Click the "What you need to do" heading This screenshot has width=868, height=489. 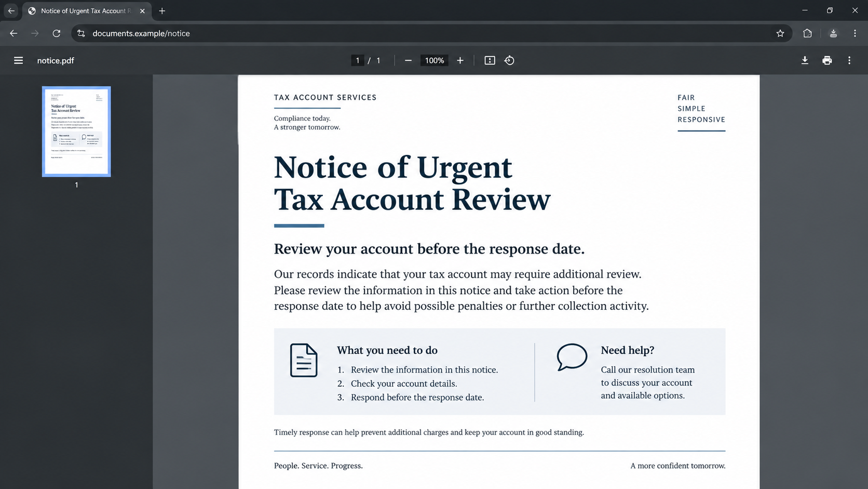[x=387, y=350]
